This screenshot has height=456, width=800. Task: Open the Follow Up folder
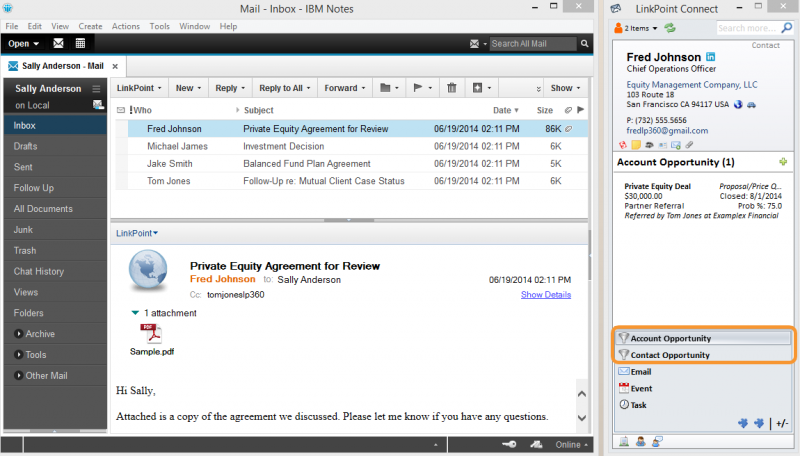pyautogui.click(x=55, y=188)
